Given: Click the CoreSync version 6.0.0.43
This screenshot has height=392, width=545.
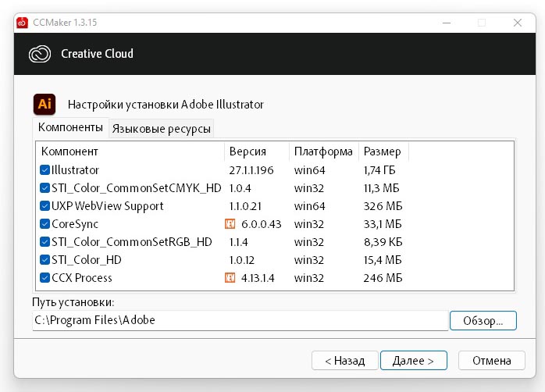Looking at the screenshot, I should pyautogui.click(x=261, y=224).
